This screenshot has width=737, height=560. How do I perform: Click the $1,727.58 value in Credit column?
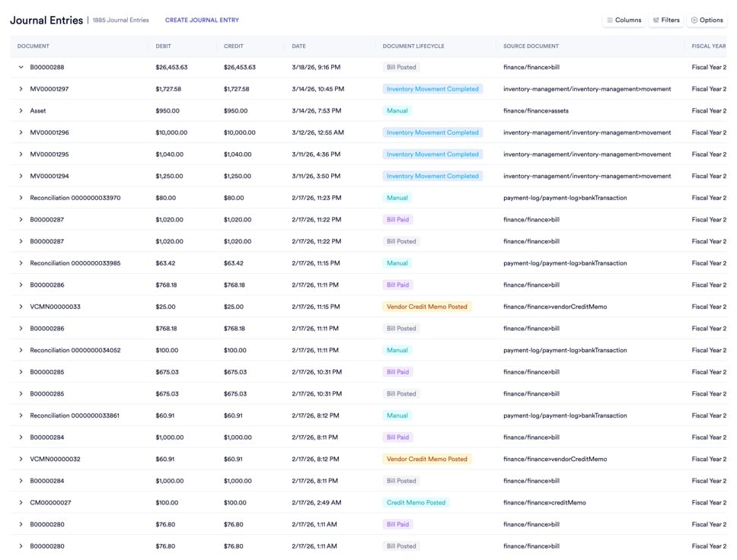237,89
